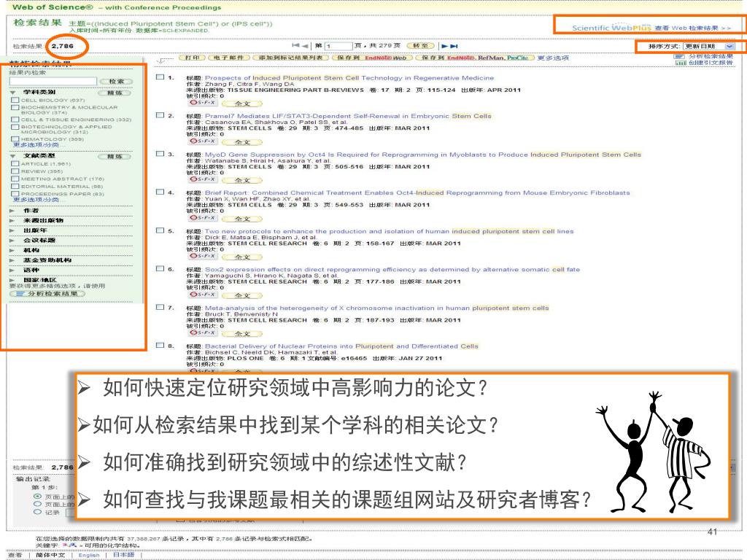The width and height of the screenshot is (747, 560).
Task: Collapse the 文献类型 section
Action: [x=13, y=156]
